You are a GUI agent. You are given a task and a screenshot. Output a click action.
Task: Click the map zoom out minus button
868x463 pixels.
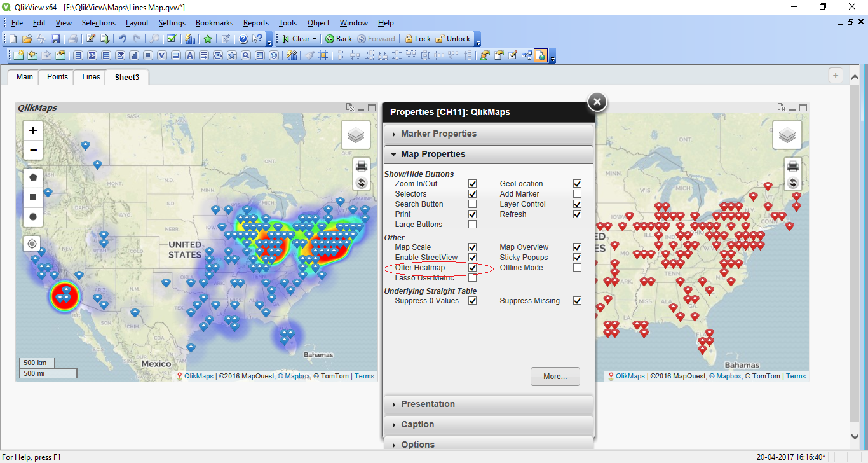point(33,151)
